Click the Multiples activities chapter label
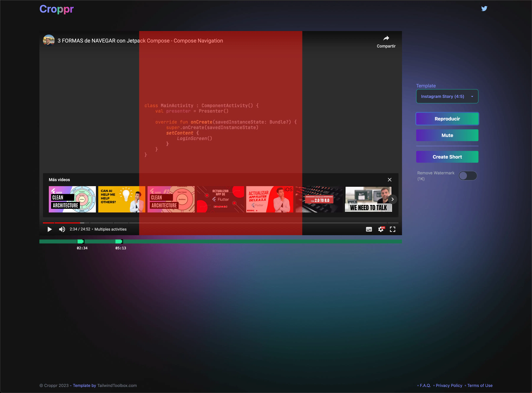This screenshot has width=532, height=393. [111, 229]
